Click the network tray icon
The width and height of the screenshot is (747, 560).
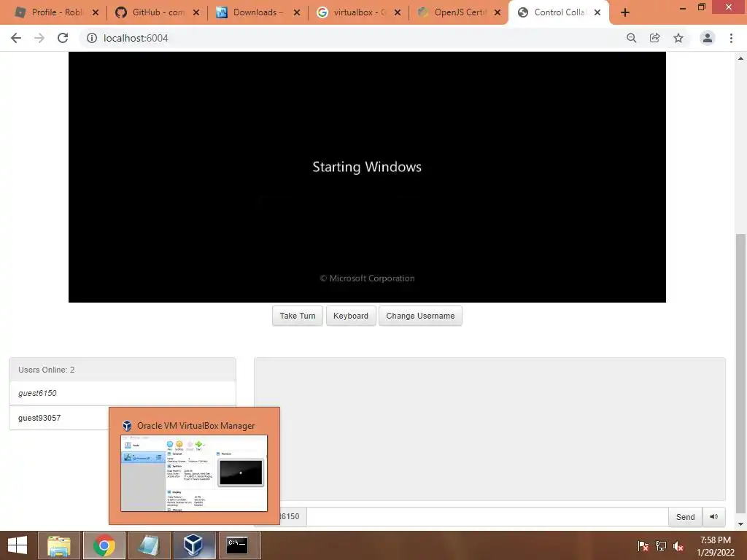click(x=661, y=545)
